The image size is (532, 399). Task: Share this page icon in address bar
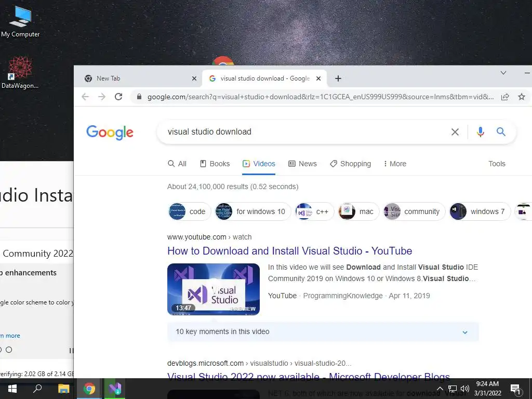point(505,97)
